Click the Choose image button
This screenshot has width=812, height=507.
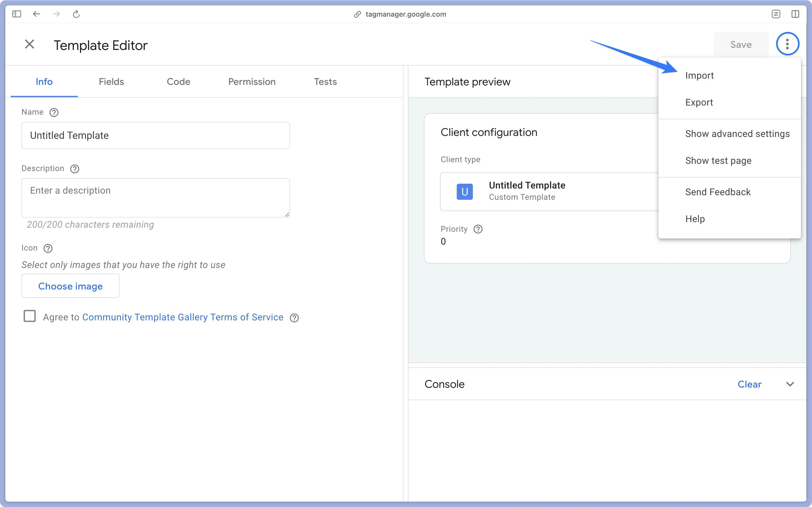tap(70, 286)
